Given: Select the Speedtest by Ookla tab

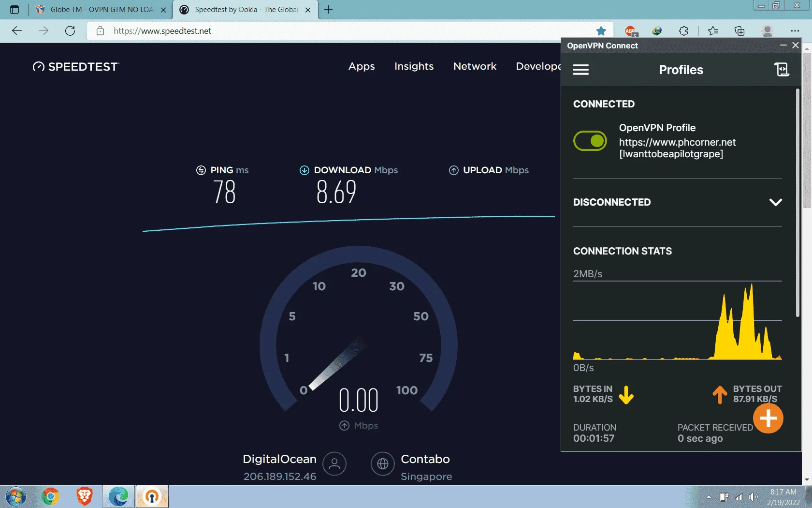Looking at the screenshot, I should [x=246, y=10].
